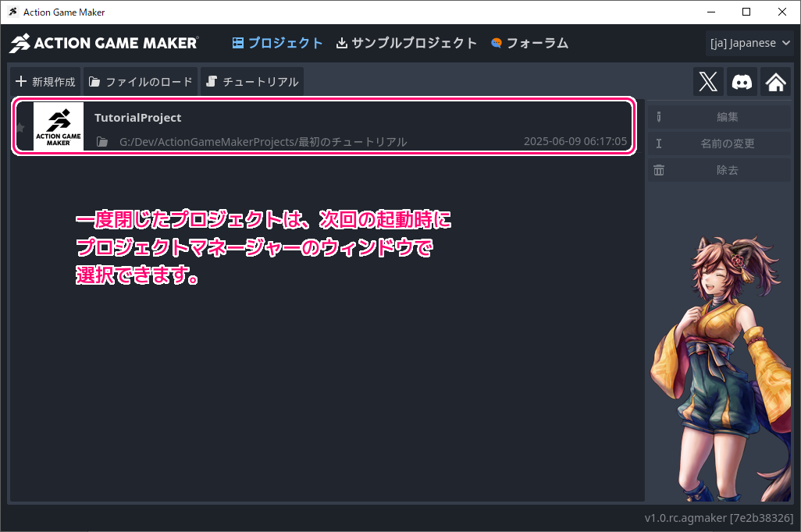Click the Action Game Maker header logo
Viewport: 801px width, 532px height.
(x=104, y=43)
